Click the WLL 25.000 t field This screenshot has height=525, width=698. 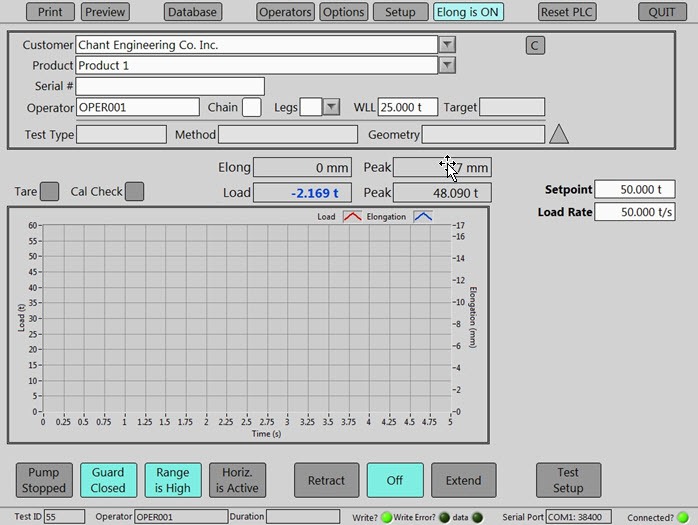(408, 107)
